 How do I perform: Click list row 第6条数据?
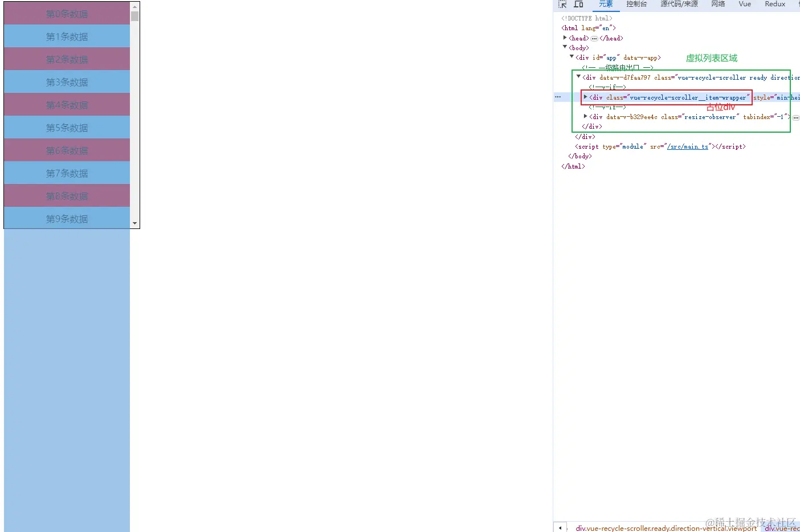point(67,150)
